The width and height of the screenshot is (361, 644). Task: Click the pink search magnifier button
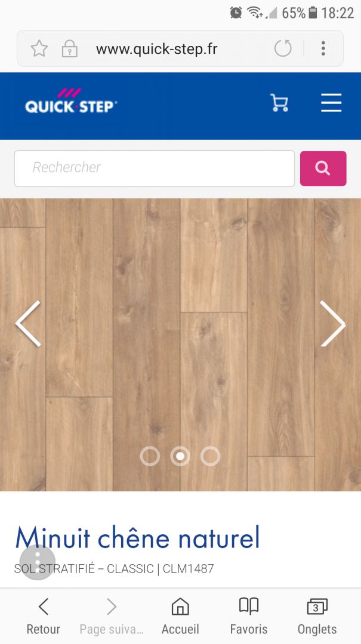click(323, 168)
